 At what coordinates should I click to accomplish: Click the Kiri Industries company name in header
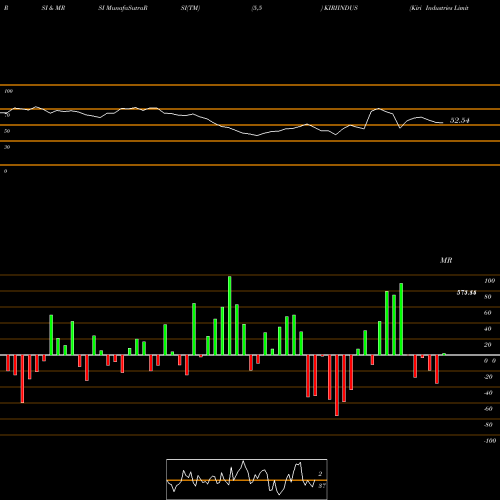[439, 8]
